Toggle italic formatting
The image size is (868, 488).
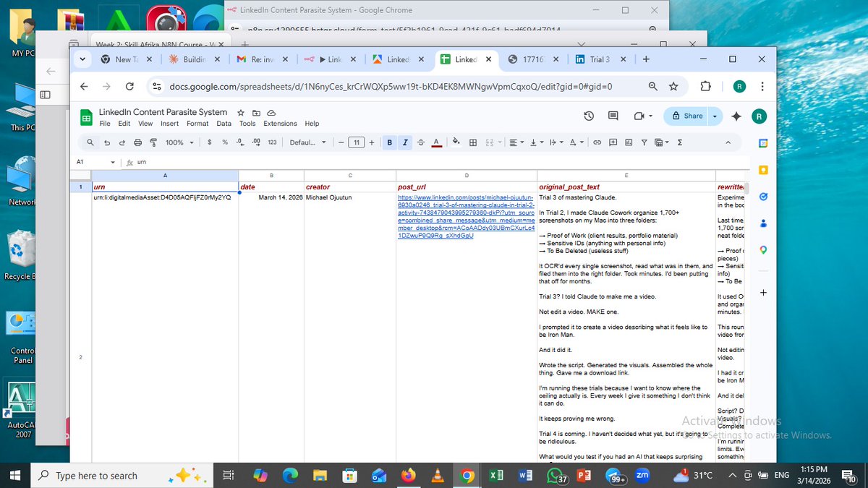405,142
